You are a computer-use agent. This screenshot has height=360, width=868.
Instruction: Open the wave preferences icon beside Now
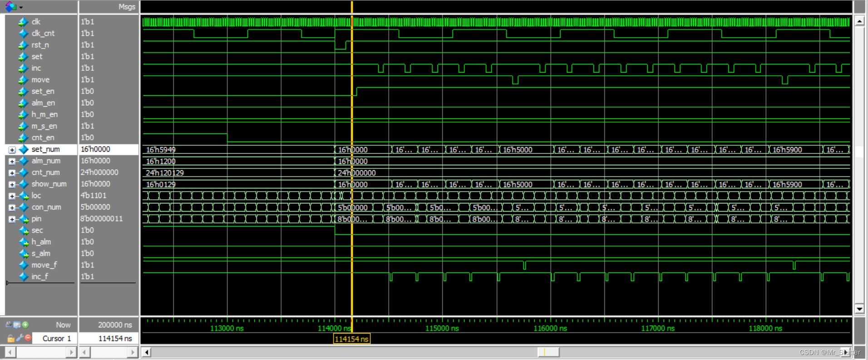pos(17,325)
